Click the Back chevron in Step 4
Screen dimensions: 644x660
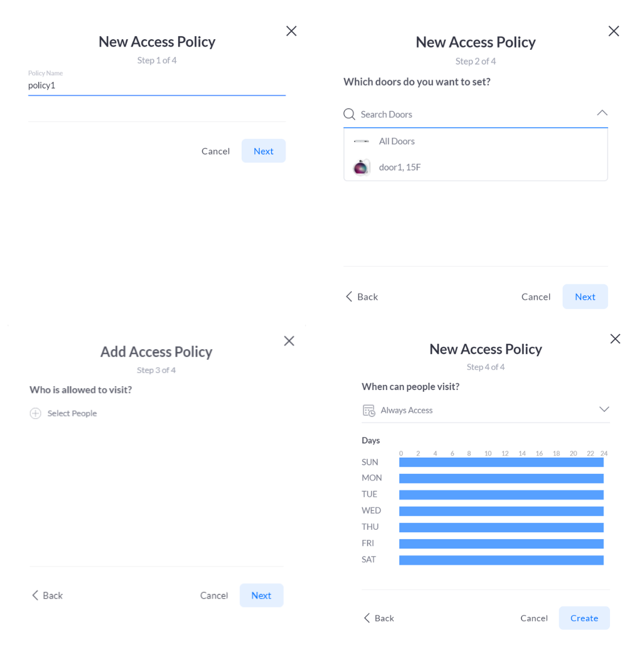pos(367,618)
